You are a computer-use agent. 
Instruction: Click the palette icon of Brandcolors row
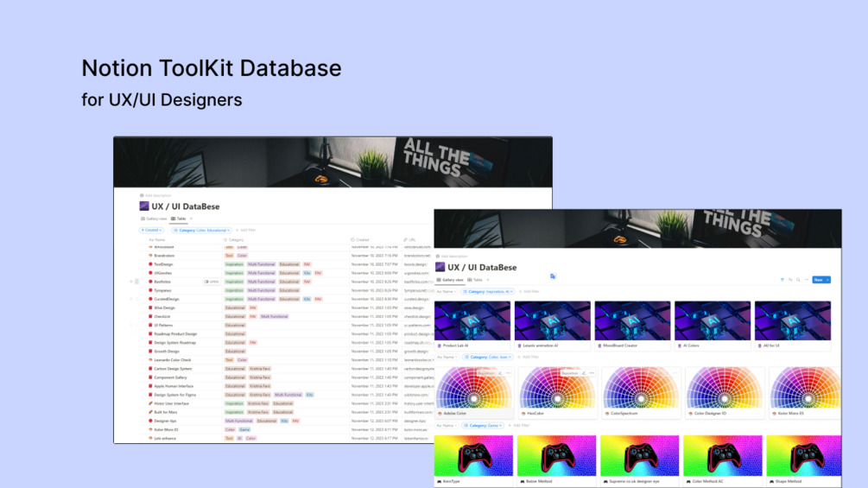pyautogui.click(x=150, y=256)
